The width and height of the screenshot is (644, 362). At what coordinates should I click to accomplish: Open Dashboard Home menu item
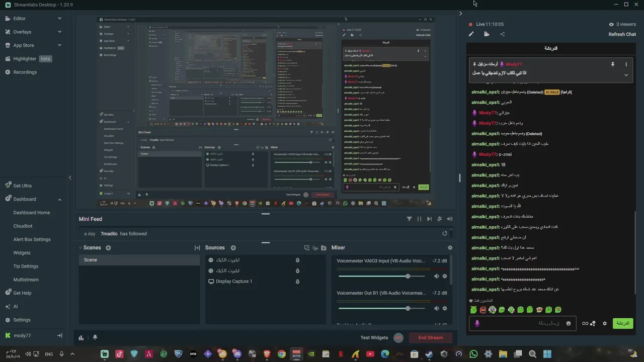32,213
